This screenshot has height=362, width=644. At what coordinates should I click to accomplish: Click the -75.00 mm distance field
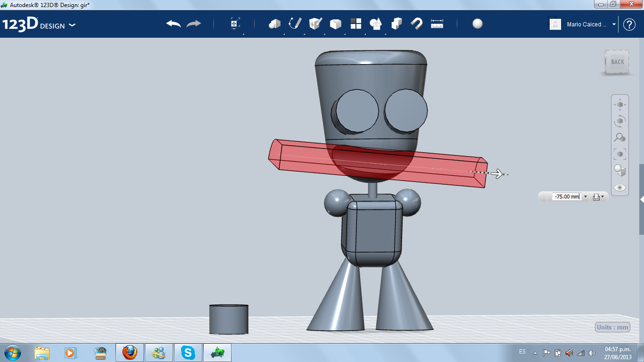click(566, 197)
